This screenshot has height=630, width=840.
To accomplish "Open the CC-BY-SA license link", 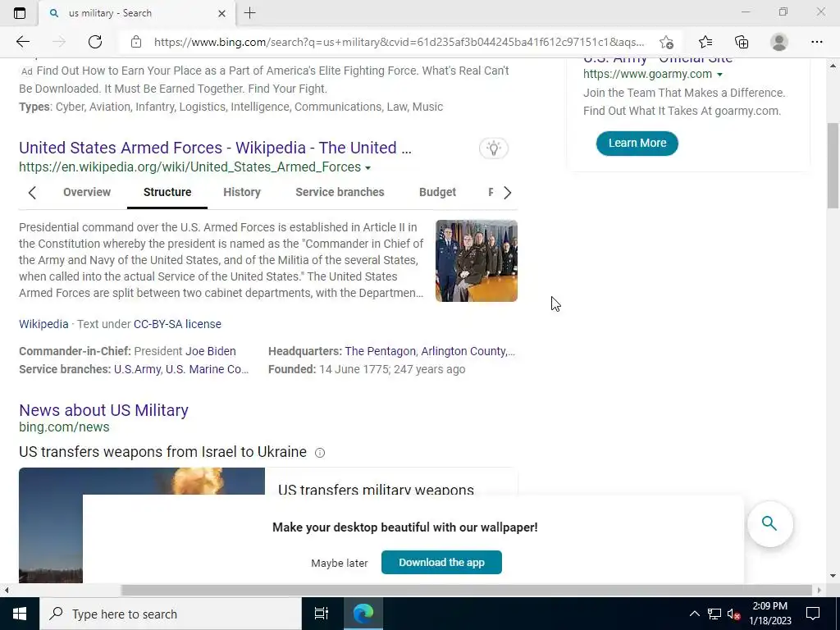I will [x=177, y=324].
